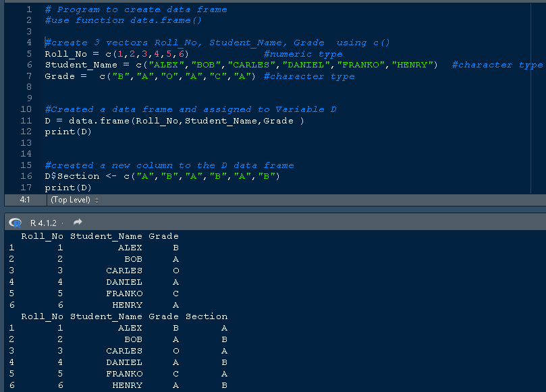This screenshot has width=546, height=392.
Task: Click FRANKO in the second console table
Action: [x=124, y=374]
